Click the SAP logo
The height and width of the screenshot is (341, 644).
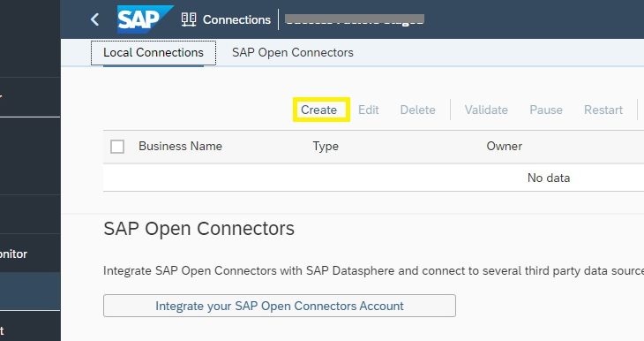point(145,19)
